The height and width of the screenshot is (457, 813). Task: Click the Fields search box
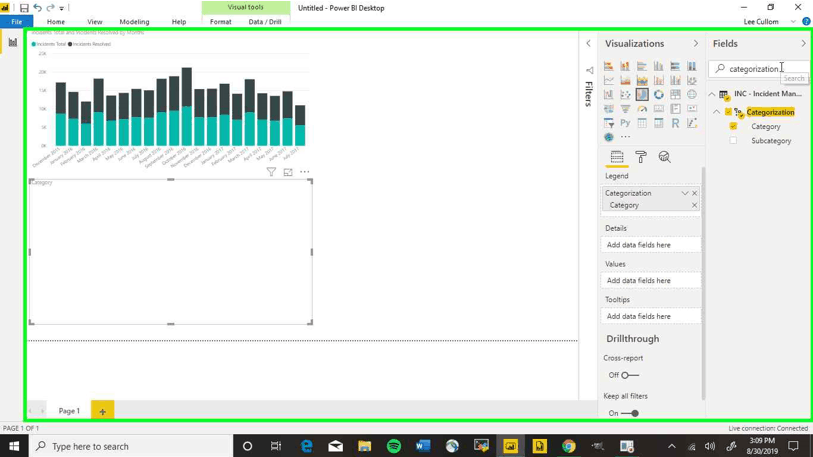(x=758, y=69)
